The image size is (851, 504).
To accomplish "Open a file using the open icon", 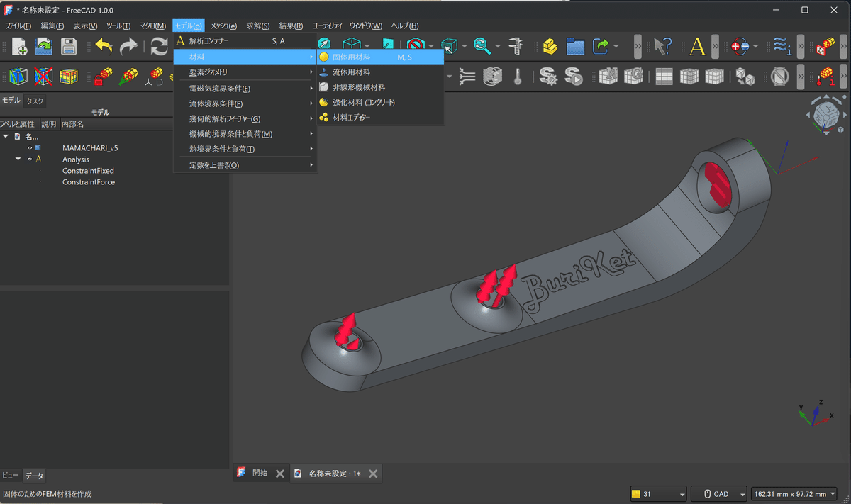I will click(x=44, y=47).
